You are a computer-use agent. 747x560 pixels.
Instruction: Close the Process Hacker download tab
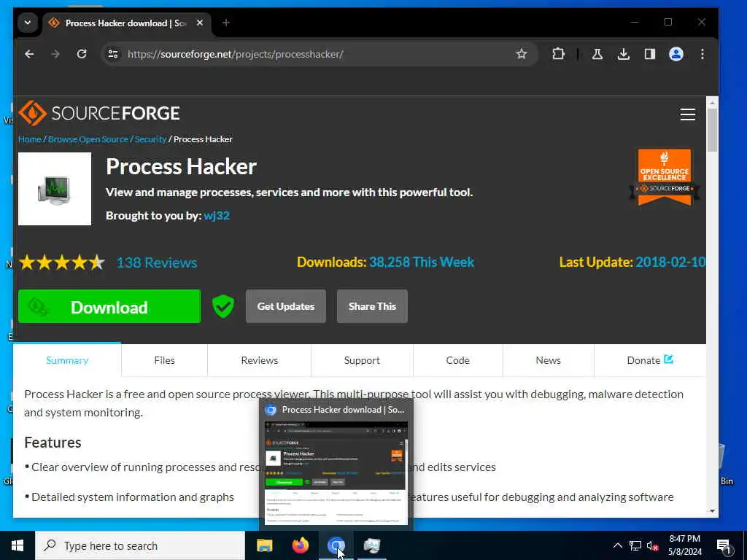[x=200, y=23]
